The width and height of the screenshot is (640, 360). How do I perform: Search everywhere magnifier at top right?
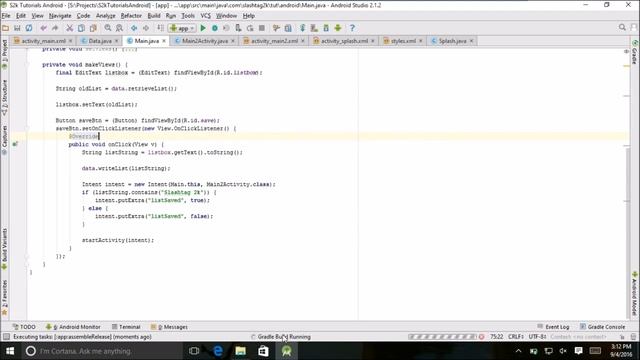(622, 27)
